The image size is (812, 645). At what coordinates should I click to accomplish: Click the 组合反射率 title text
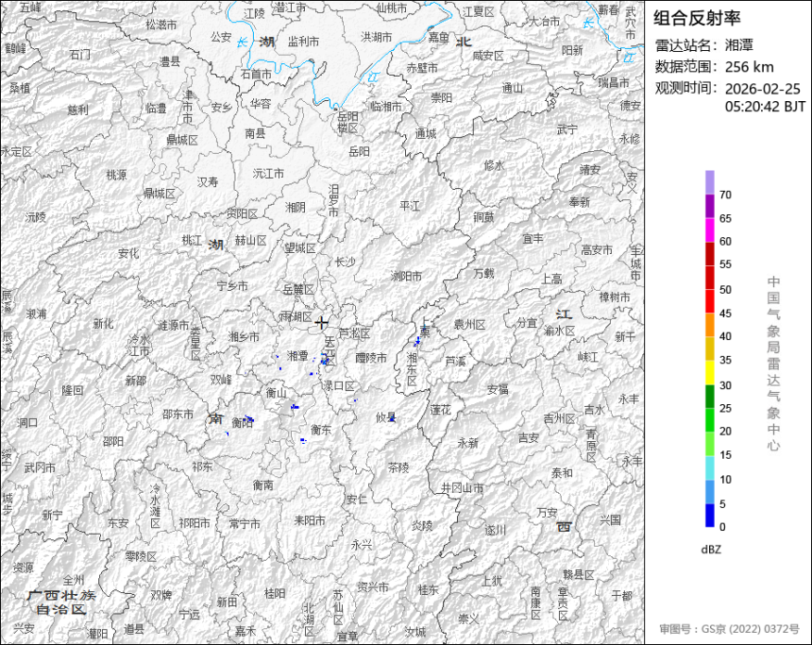[x=697, y=18]
